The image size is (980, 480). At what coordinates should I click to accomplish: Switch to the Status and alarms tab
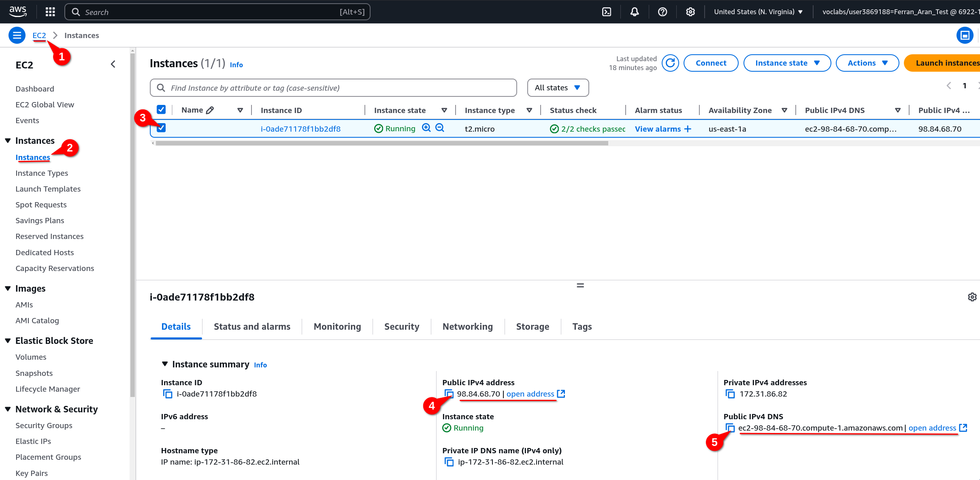click(252, 326)
